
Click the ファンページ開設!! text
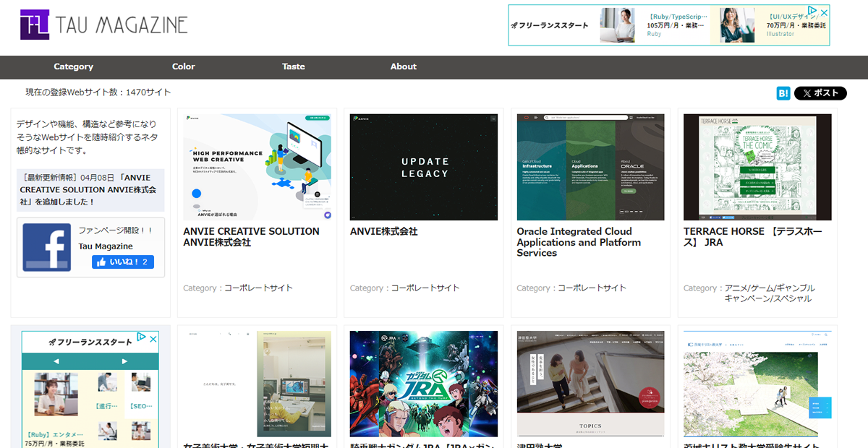tap(116, 231)
